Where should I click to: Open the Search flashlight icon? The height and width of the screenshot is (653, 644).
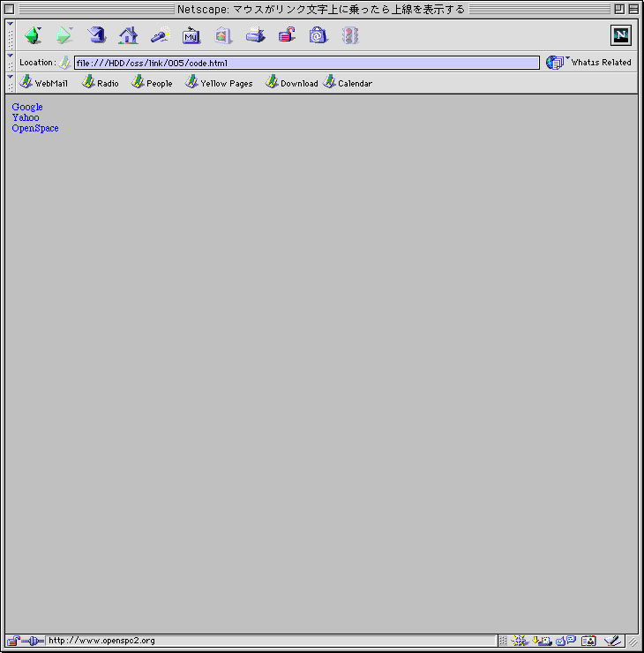click(x=161, y=35)
